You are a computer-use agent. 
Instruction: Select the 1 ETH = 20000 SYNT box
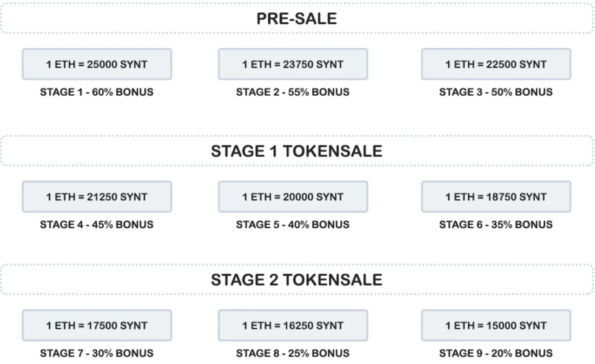click(x=293, y=197)
